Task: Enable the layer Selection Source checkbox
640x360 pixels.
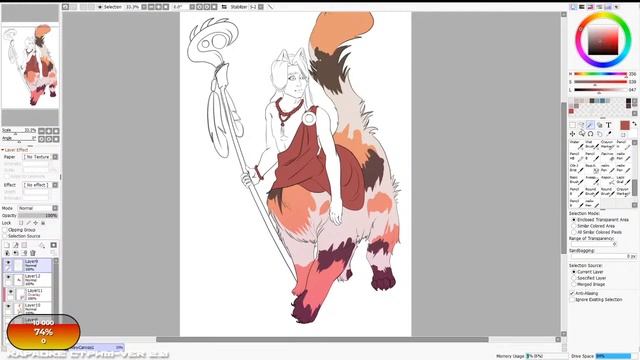Action: [x=5, y=236]
